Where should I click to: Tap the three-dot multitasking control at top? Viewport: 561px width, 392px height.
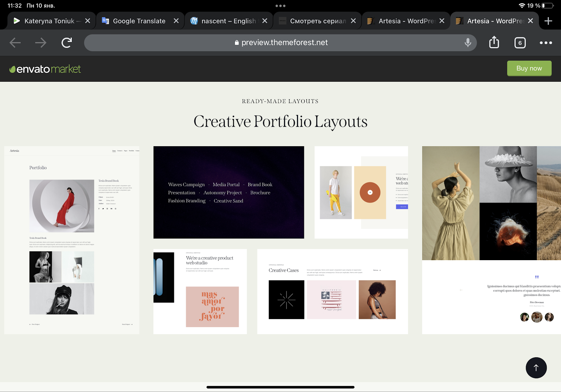click(x=280, y=6)
